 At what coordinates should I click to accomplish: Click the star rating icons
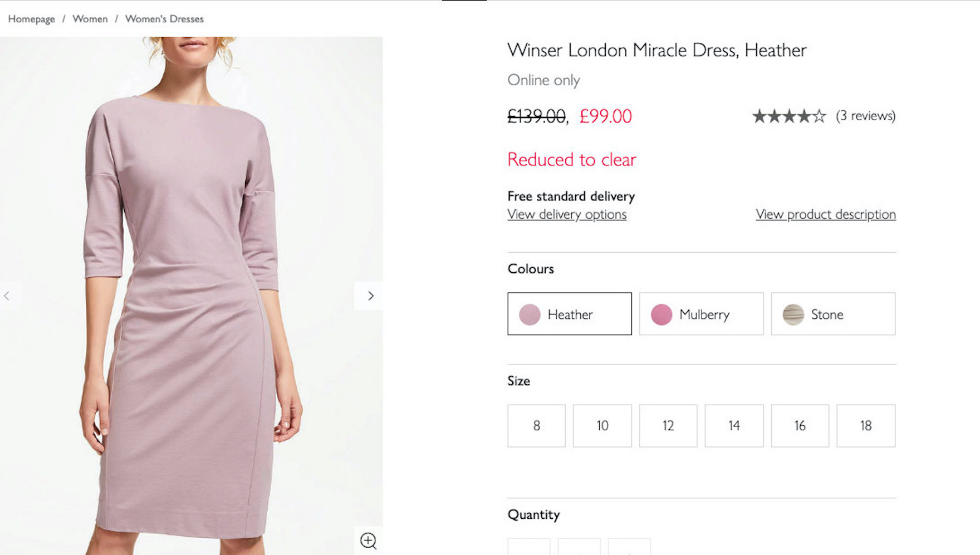788,116
